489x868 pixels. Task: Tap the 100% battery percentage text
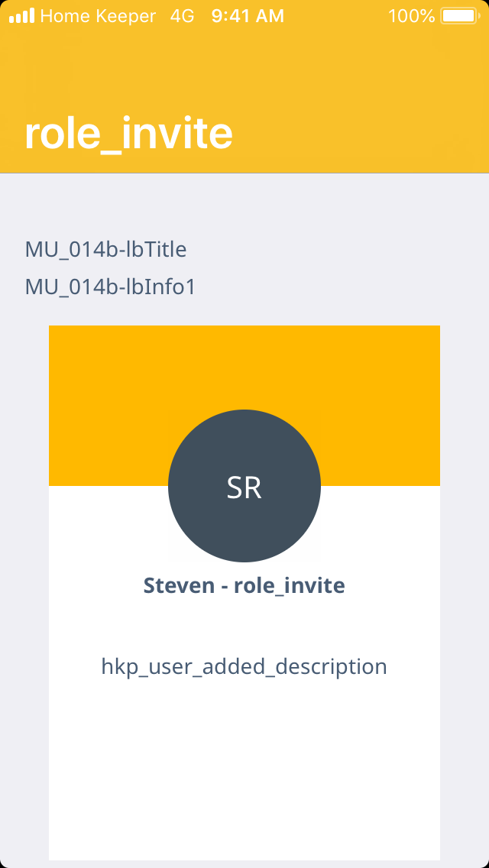[411, 15]
